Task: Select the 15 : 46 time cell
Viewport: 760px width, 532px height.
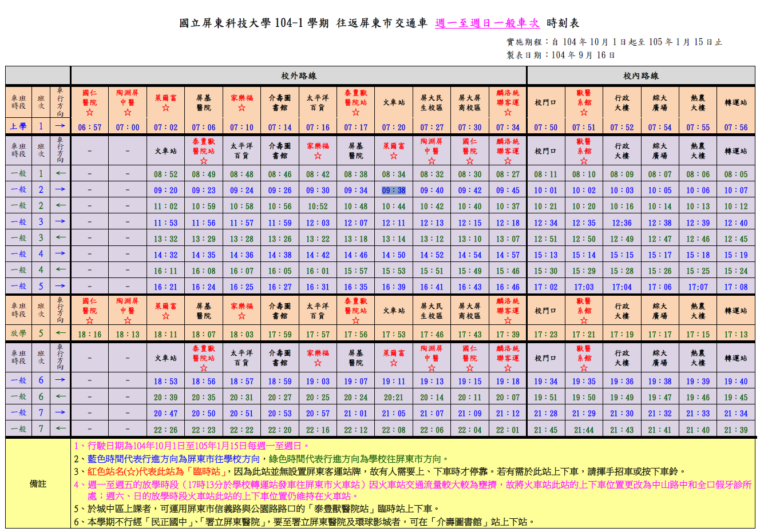Action: (x=508, y=271)
